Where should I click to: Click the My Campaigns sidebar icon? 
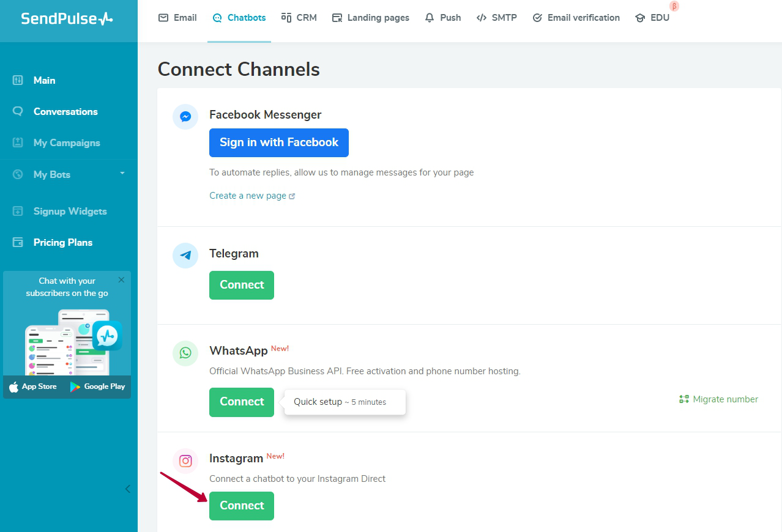tap(18, 142)
